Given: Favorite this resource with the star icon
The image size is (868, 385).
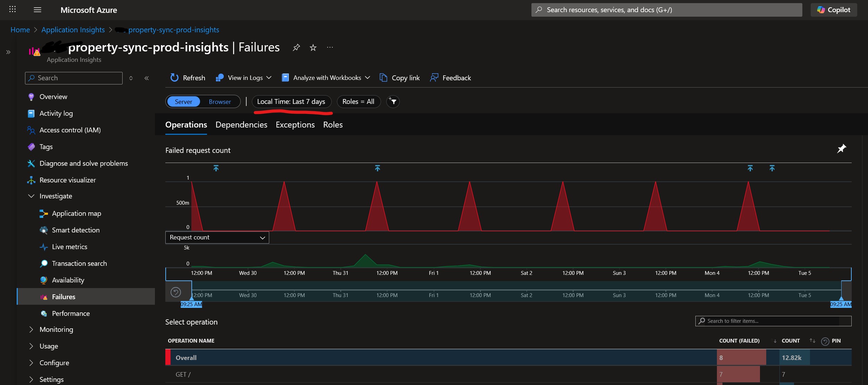Looking at the screenshot, I should click(313, 48).
